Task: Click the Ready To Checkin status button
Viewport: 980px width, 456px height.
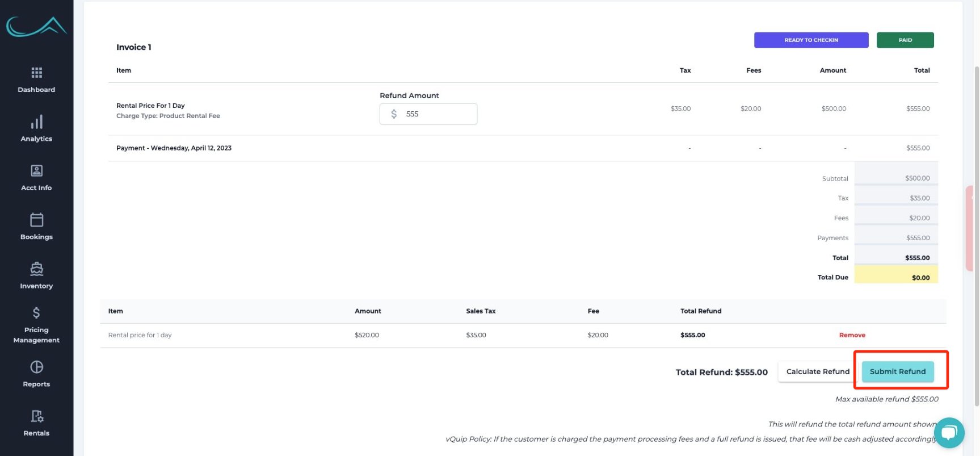Action: click(811, 40)
